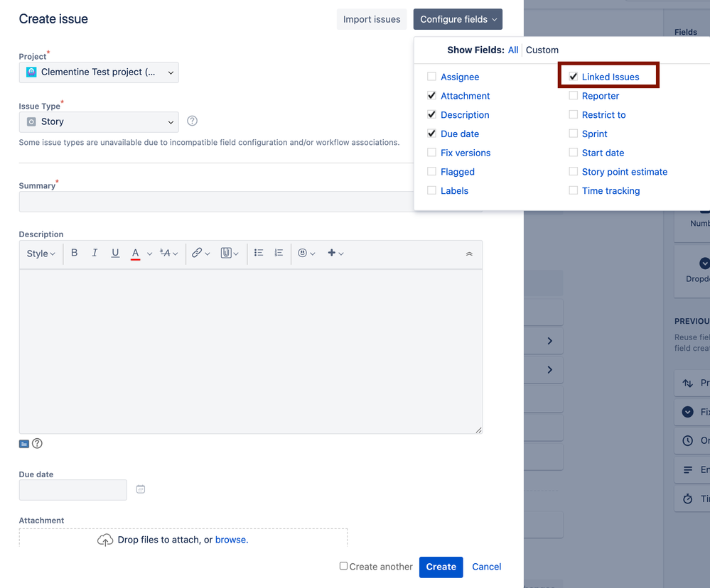The image size is (710, 588).
Task: Enable Story point estimate checkbox
Action: [574, 171]
